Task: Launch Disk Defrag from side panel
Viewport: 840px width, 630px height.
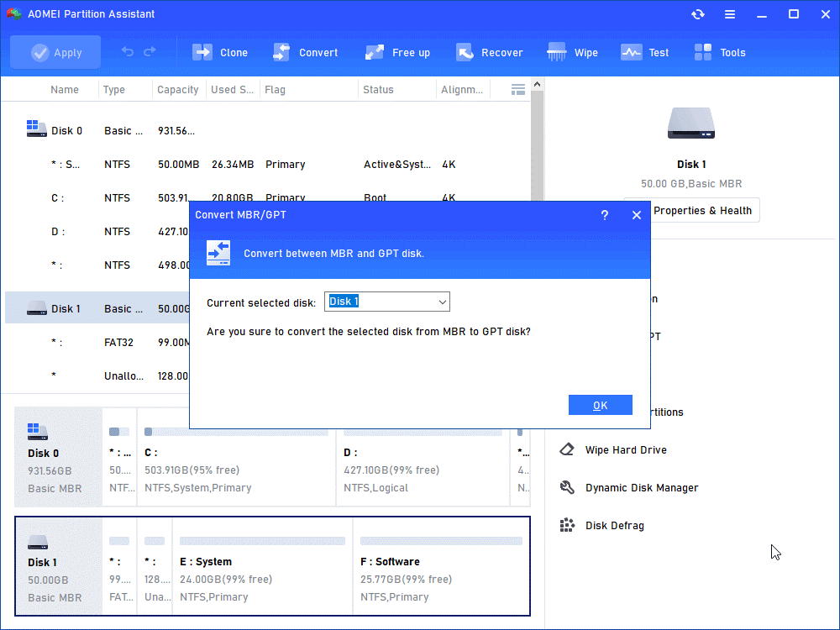Action: tap(614, 526)
